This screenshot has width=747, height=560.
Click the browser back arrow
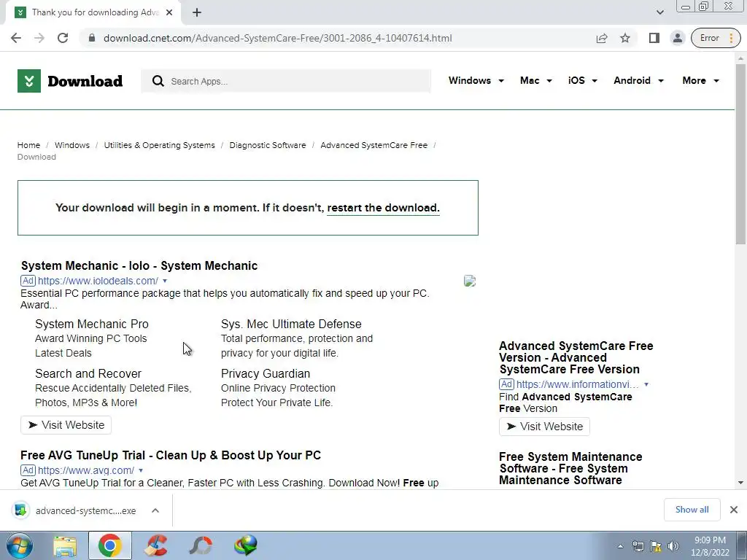click(x=16, y=38)
